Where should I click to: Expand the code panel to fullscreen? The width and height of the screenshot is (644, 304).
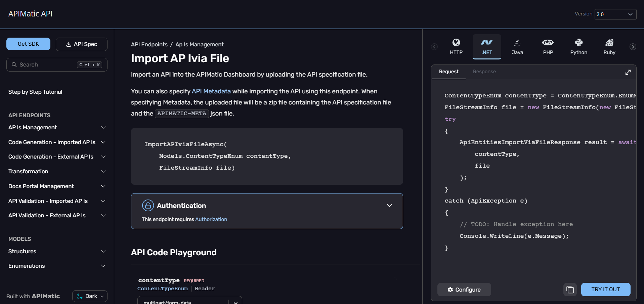[628, 72]
